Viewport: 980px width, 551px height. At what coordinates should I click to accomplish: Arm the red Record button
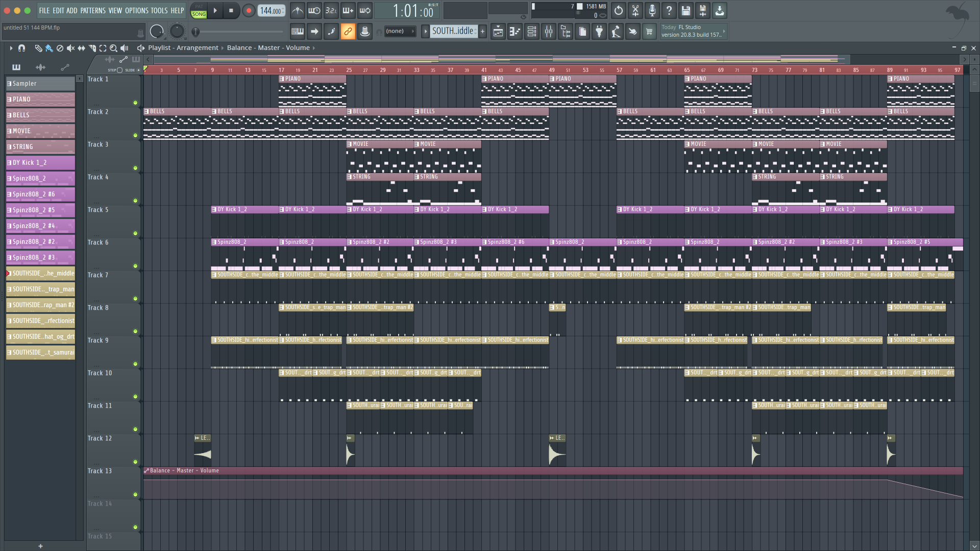[x=249, y=10]
